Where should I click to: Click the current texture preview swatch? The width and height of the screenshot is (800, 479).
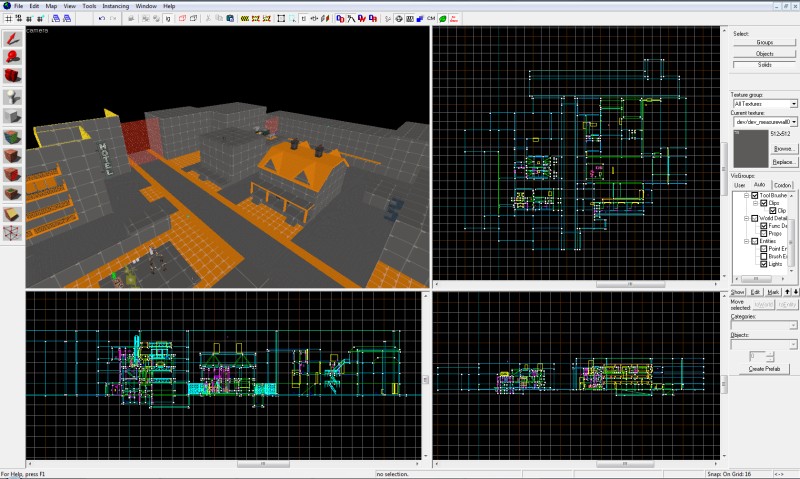point(751,148)
